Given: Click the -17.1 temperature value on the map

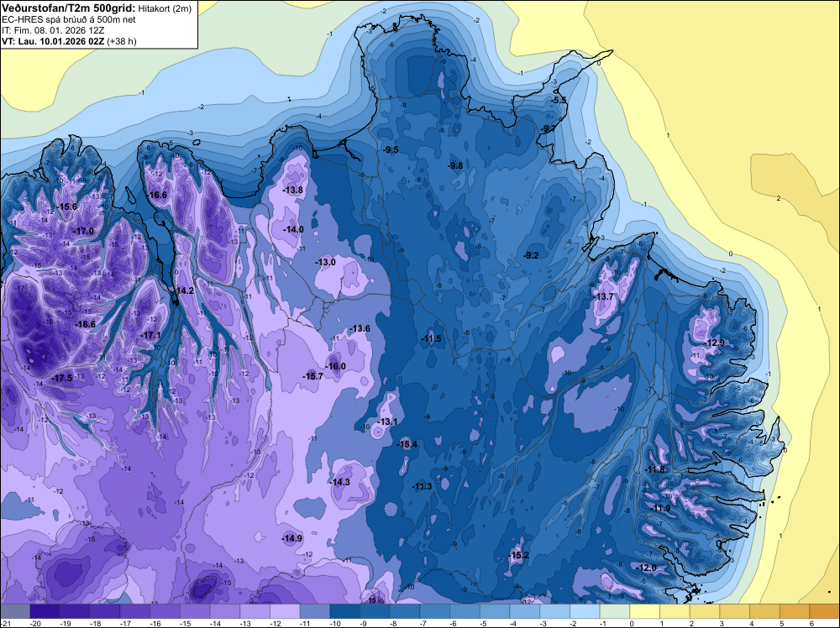Looking at the screenshot, I should pos(150,335).
